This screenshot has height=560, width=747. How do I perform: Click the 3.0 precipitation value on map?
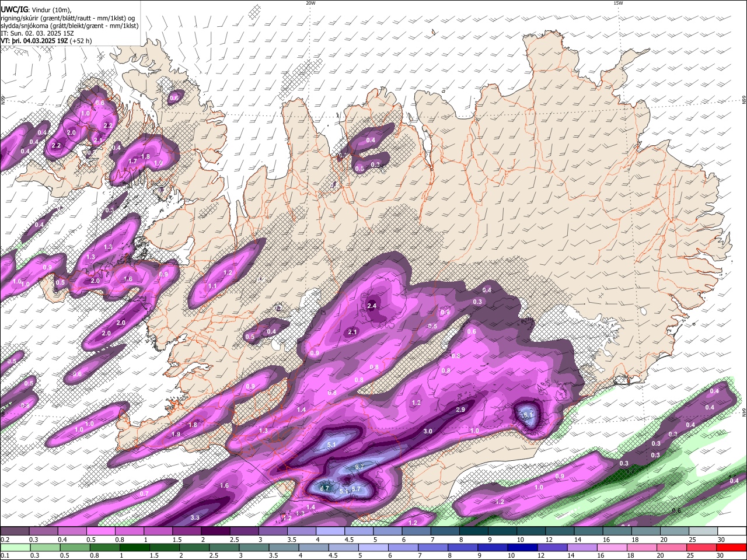(x=428, y=431)
